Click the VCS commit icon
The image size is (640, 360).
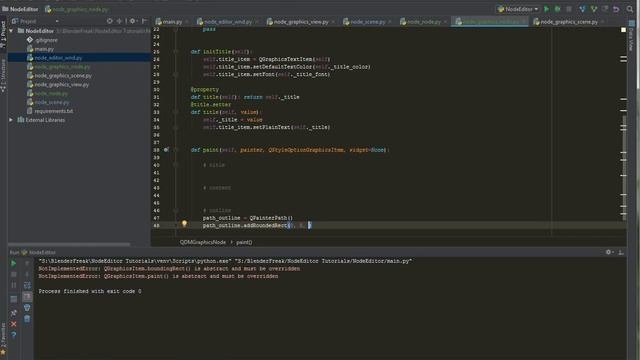(x=594, y=9)
